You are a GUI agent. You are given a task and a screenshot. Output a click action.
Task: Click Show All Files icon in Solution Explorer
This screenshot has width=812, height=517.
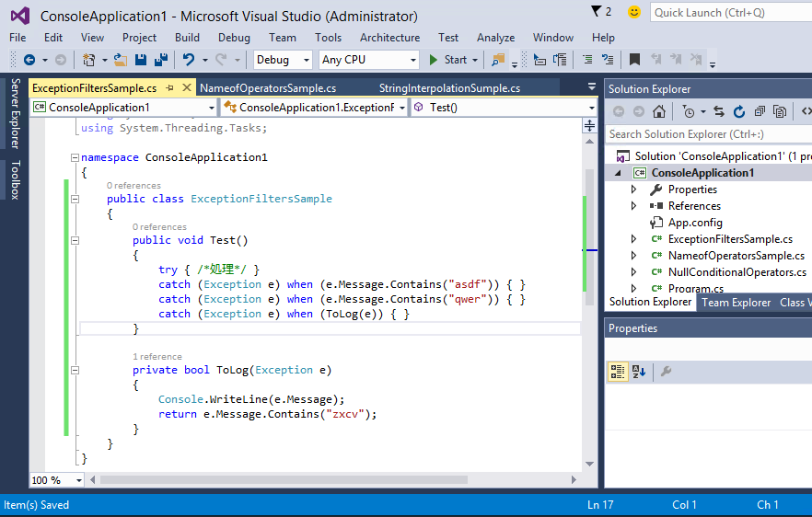coord(780,111)
